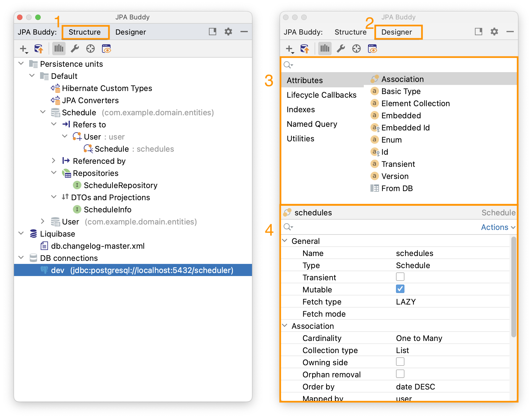Open the Actions dropdown

pyautogui.click(x=498, y=227)
